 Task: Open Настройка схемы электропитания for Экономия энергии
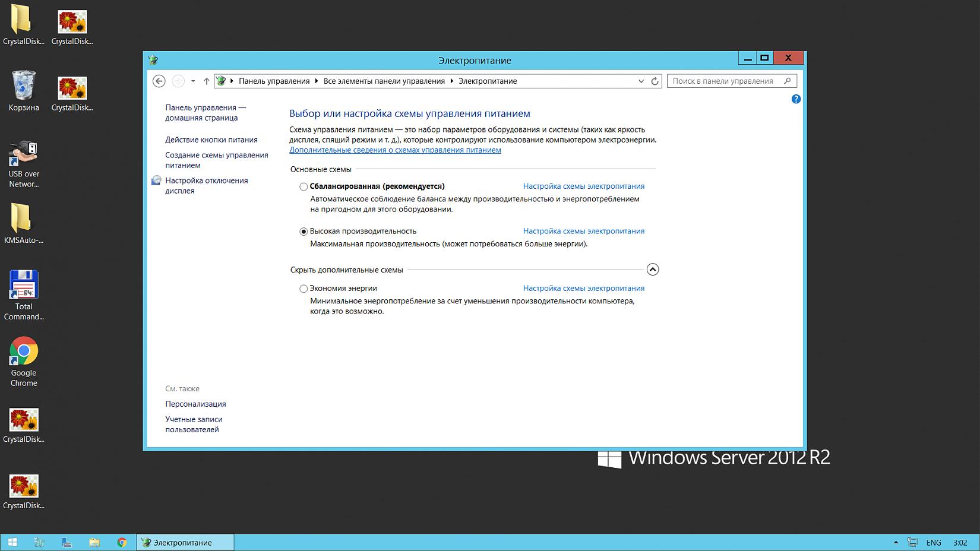coord(583,289)
